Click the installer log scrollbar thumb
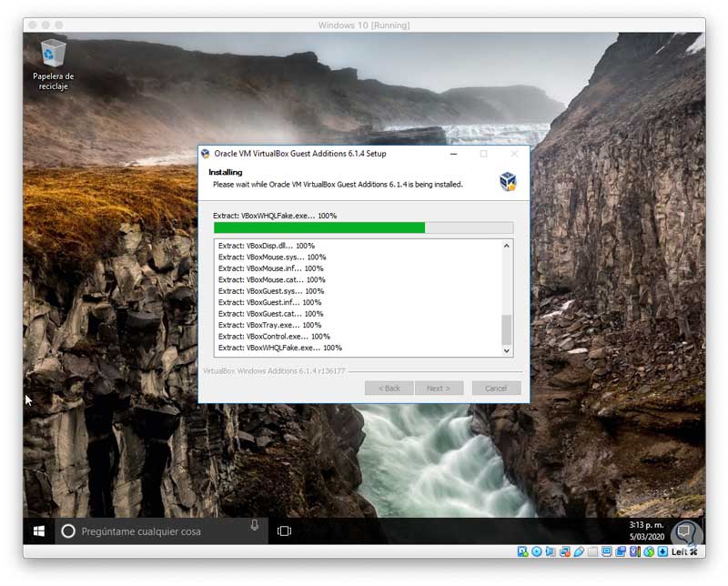The height and width of the screenshot is (586, 728). point(507,329)
